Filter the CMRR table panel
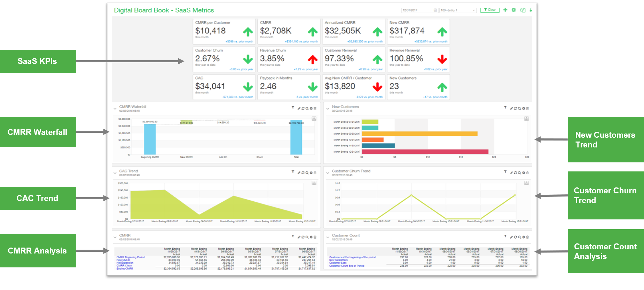 293,236
